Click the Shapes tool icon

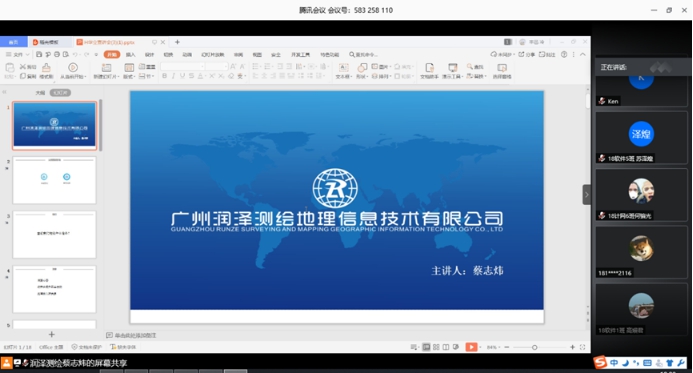(x=362, y=67)
